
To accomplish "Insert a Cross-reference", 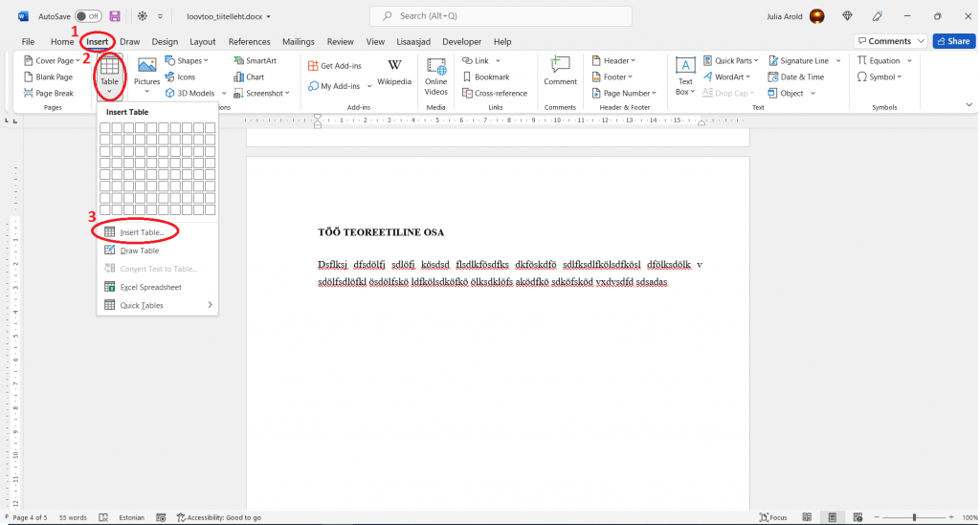I will pos(495,93).
